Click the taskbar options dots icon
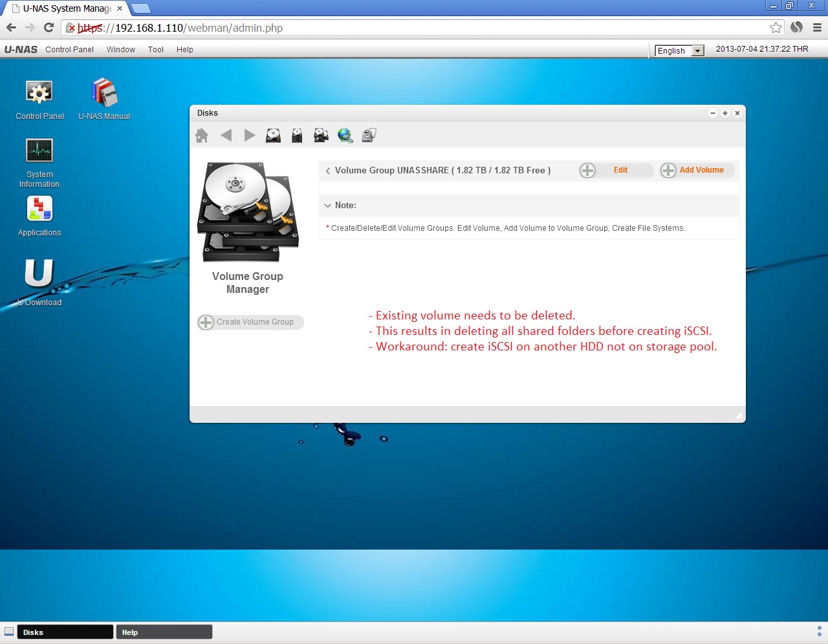Image resolution: width=828 pixels, height=644 pixels. [820, 631]
